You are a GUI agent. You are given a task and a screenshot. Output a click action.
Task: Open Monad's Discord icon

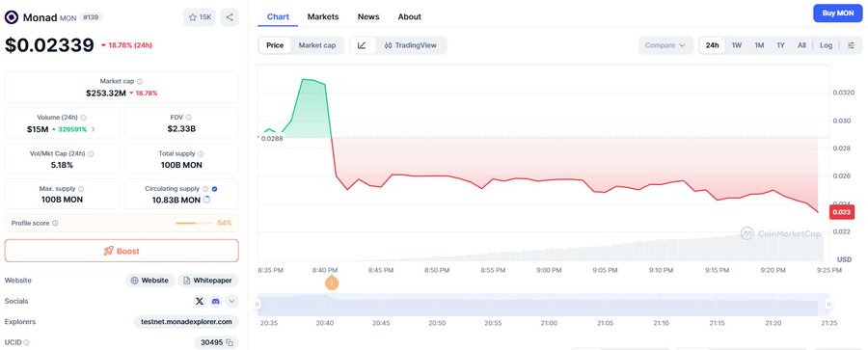(x=216, y=301)
